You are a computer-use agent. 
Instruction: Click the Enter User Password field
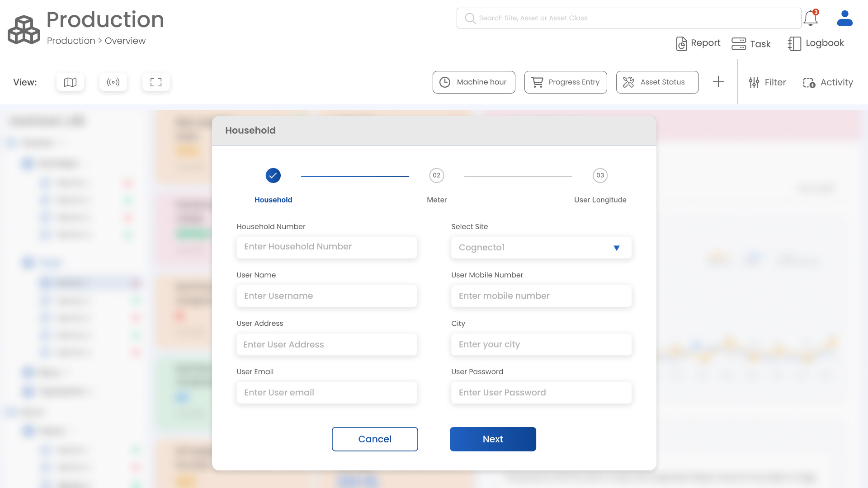[541, 393]
